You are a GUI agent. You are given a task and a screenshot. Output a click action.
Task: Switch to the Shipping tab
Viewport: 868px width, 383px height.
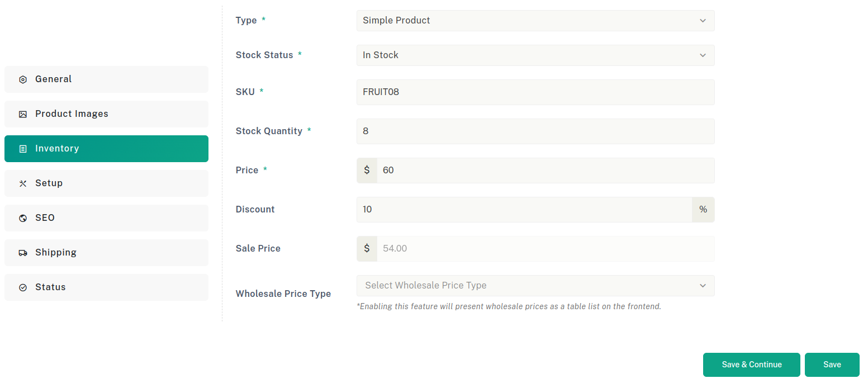point(106,253)
